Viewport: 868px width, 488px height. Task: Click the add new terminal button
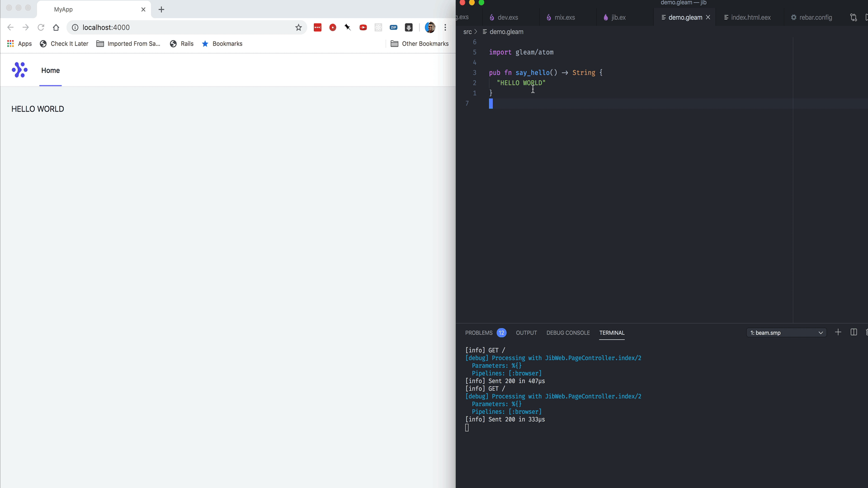click(838, 333)
